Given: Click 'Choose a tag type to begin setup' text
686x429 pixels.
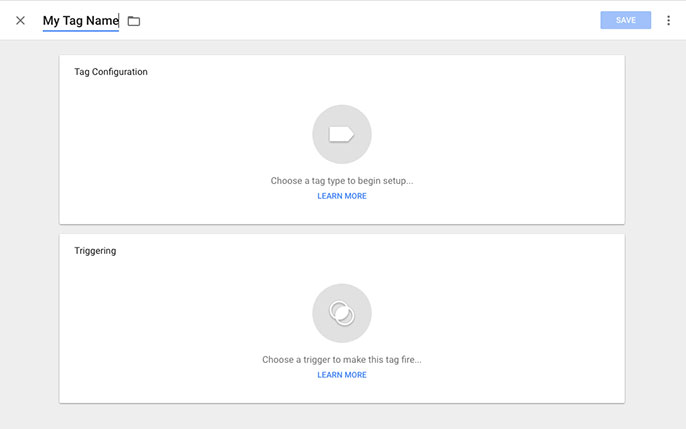Looking at the screenshot, I should point(342,181).
